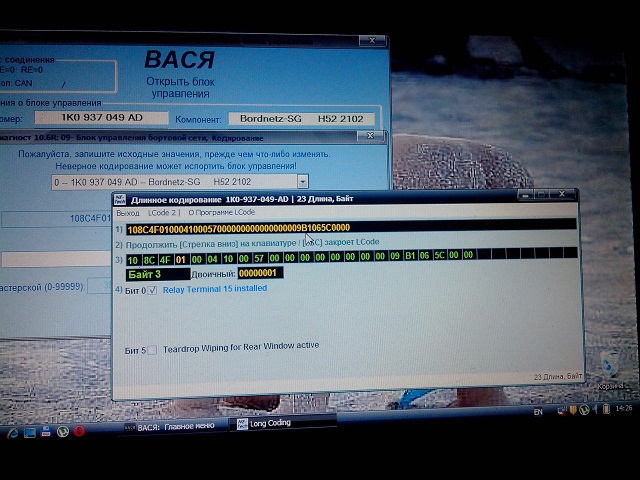Viewport: 640px width, 480px height.
Task: Click the long coding hex string field
Action: point(351,228)
